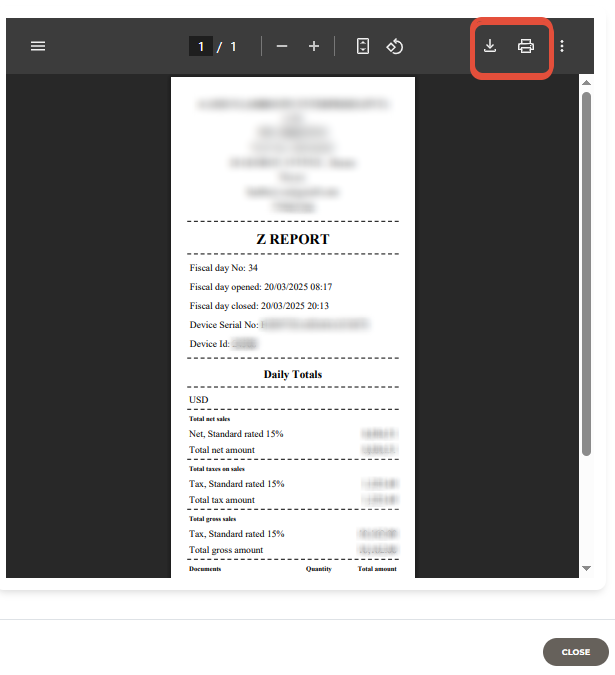
Task: Open the PDF sidebar menu icon
Action: click(38, 46)
